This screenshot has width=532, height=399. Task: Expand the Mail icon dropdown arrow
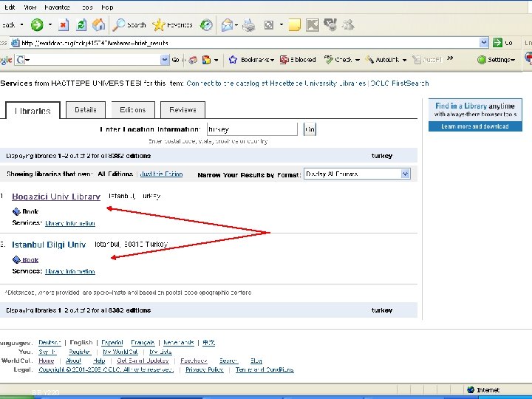[236, 25]
